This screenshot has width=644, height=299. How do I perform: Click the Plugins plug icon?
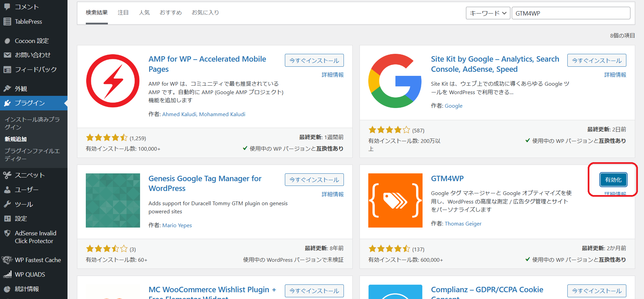7,103
